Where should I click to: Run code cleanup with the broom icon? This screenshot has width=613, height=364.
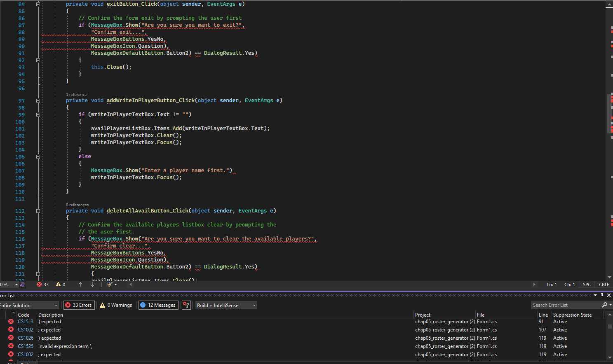(x=110, y=285)
